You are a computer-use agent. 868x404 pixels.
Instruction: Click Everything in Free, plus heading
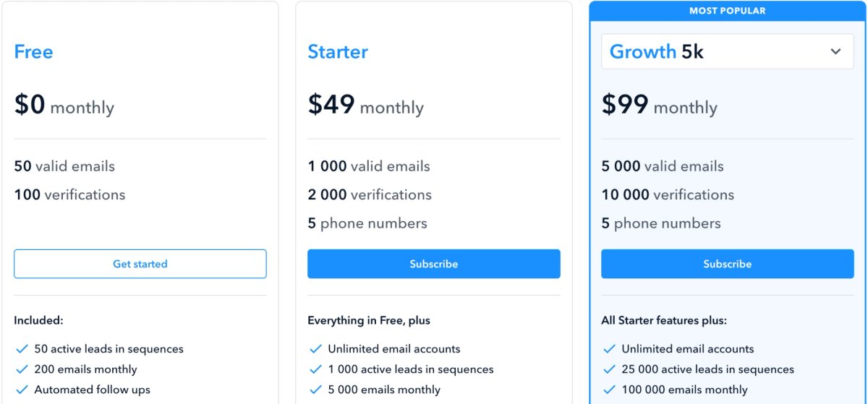pyautogui.click(x=369, y=320)
